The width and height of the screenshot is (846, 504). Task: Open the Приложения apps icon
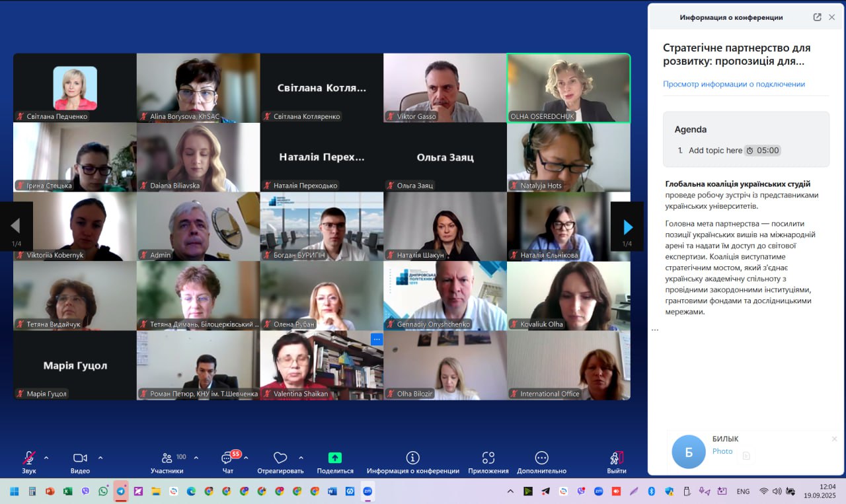click(x=488, y=458)
